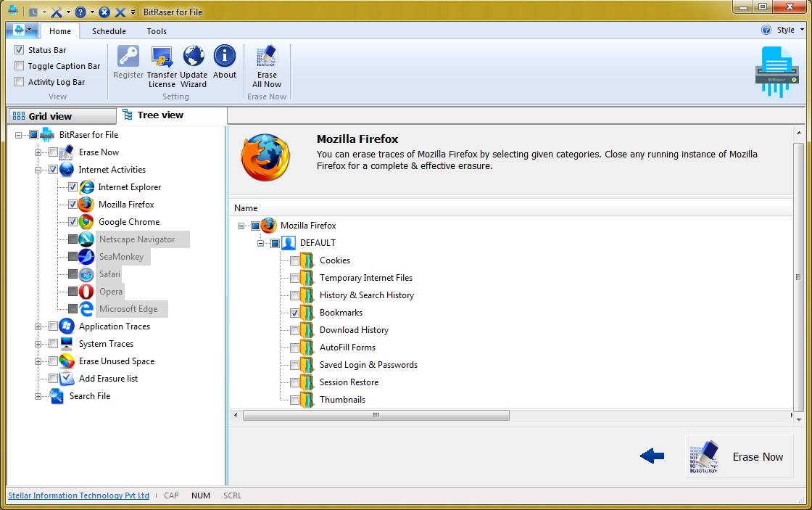Check the Netscape Navigator checkbox
Viewport: 812px width, 510px height.
click(73, 239)
